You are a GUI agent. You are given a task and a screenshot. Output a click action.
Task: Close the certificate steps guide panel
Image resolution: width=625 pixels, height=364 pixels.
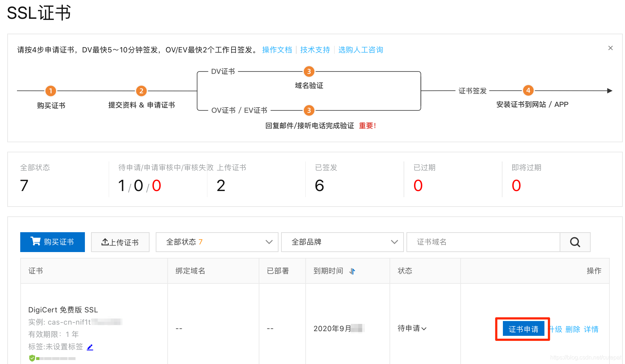click(610, 48)
